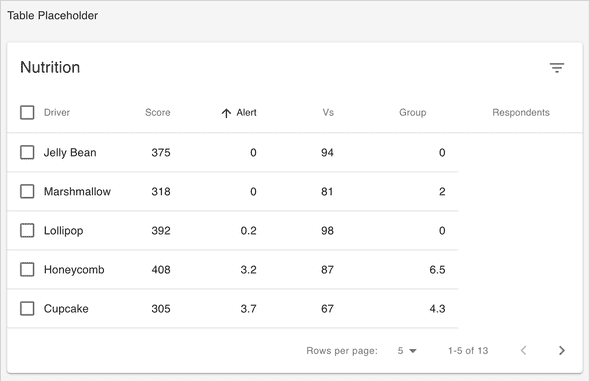Click Vs value 81
The height and width of the screenshot is (381, 590).
327,191
